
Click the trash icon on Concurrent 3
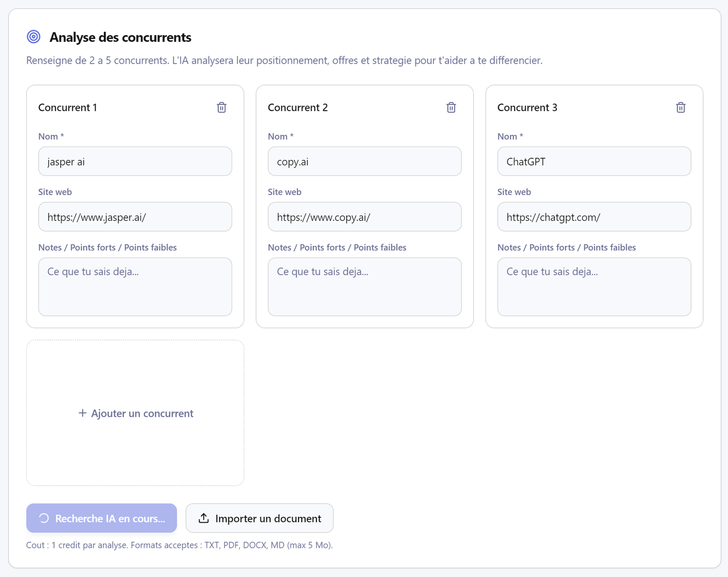coord(680,107)
